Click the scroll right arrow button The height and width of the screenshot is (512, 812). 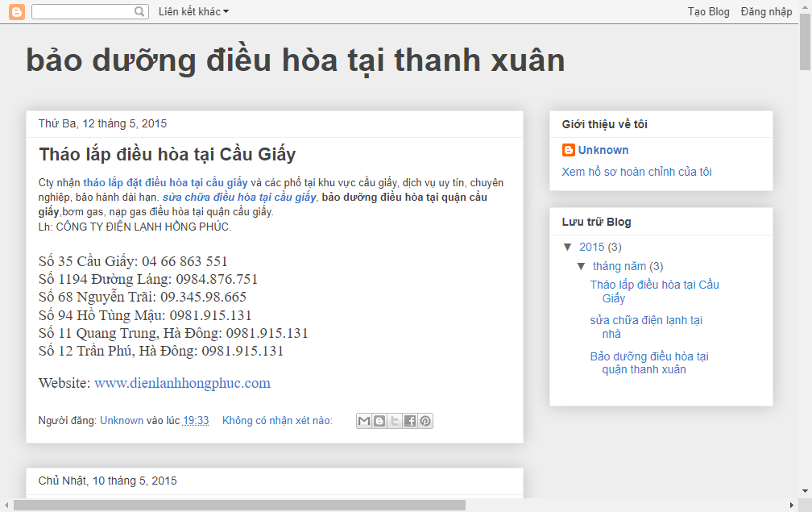(x=791, y=505)
